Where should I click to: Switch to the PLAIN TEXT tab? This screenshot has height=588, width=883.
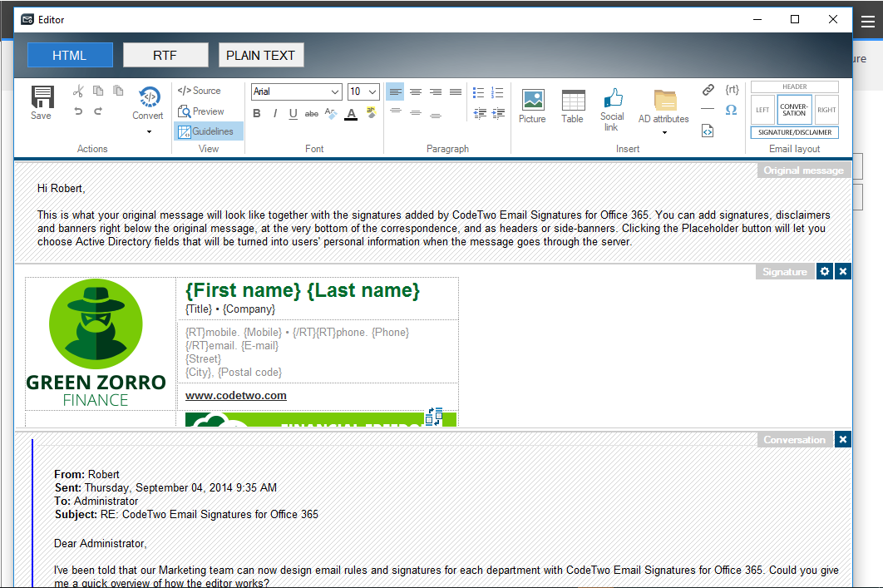pos(261,55)
